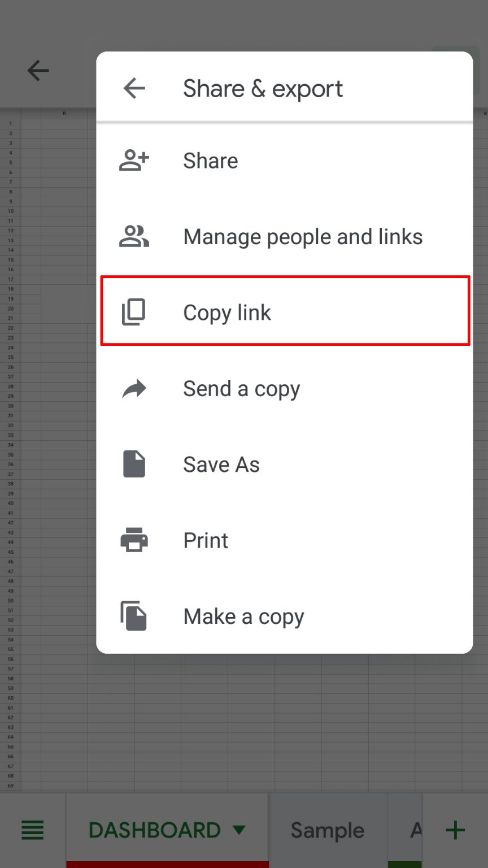
Task: Open the sheet list hamburger icon
Action: (32, 830)
